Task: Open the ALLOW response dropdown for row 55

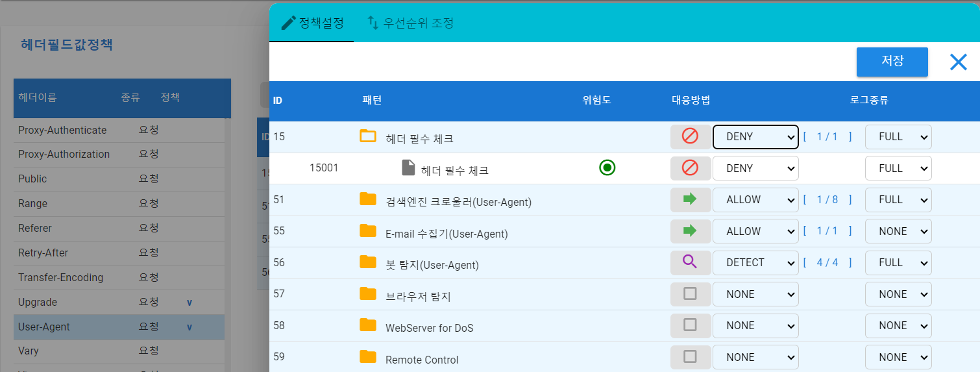Action: (x=755, y=231)
